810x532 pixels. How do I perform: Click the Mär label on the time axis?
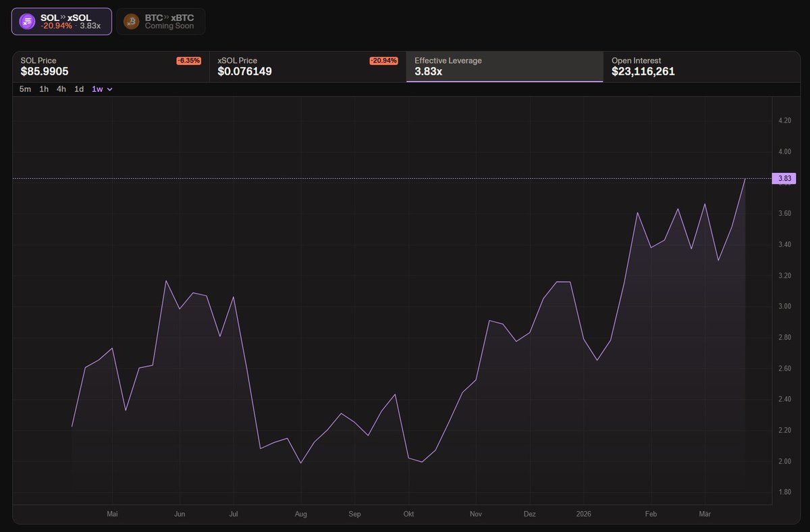(705, 514)
